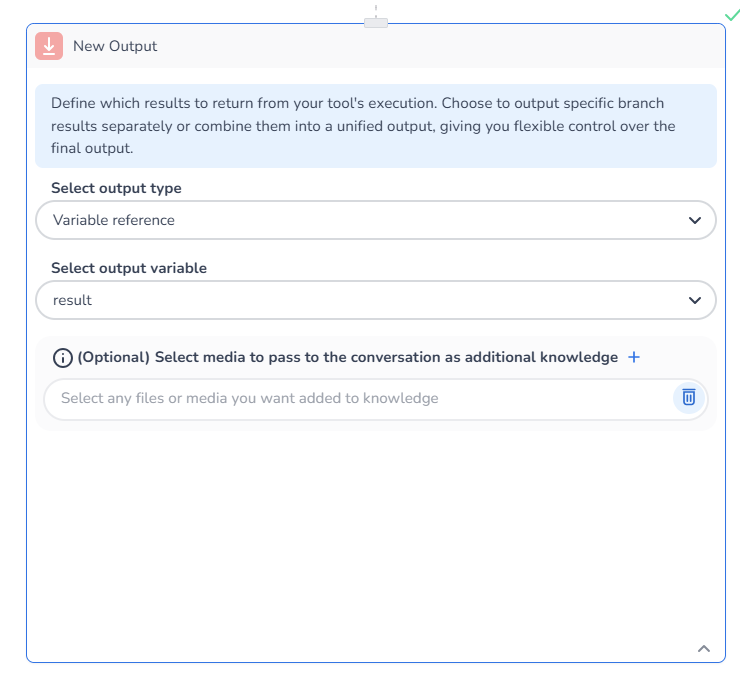Click the chevron on the result dropdown
This screenshot has width=740, height=678.
point(695,300)
